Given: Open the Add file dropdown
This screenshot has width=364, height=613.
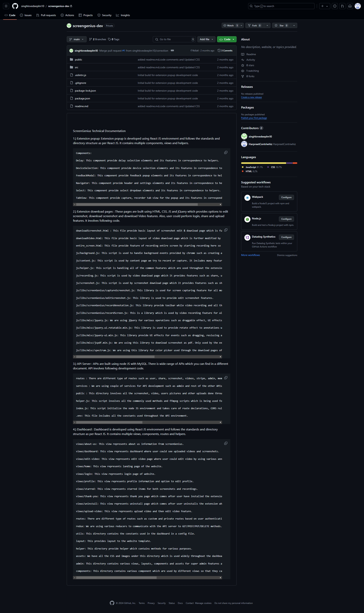Looking at the screenshot, I should coord(206,39).
